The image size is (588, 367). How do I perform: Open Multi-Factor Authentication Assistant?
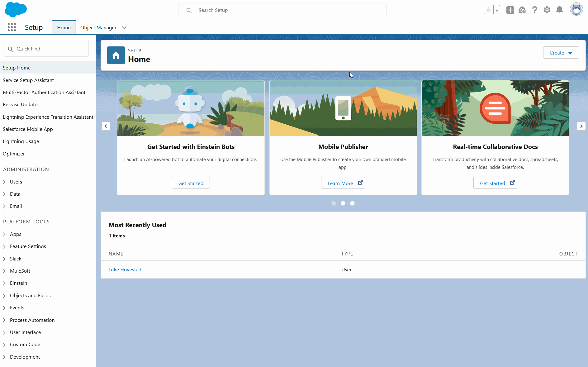tap(44, 92)
